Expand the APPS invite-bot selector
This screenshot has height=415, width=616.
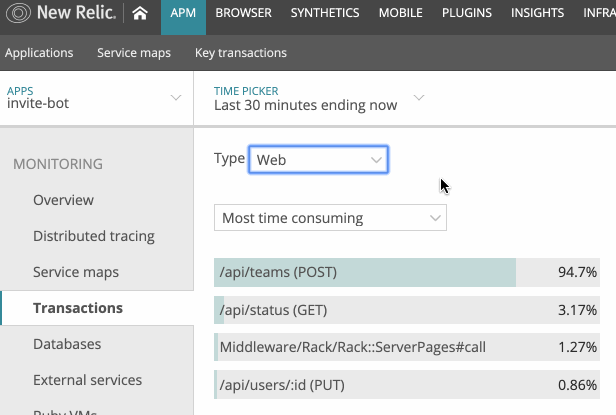pos(97,98)
